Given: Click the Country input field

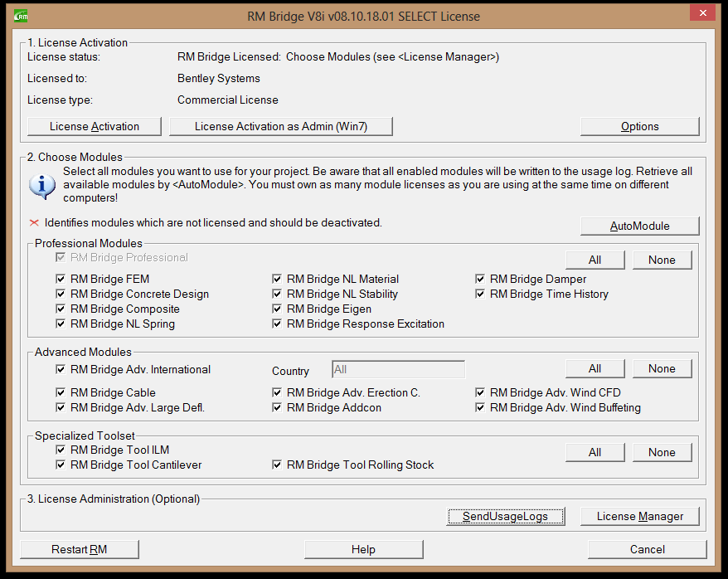Looking at the screenshot, I should [x=398, y=370].
